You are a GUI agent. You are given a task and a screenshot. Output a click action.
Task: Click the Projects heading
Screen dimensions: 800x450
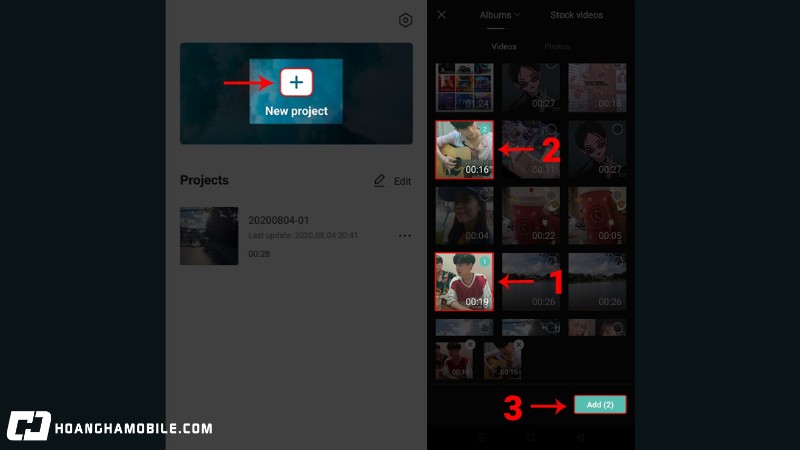[x=204, y=180]
